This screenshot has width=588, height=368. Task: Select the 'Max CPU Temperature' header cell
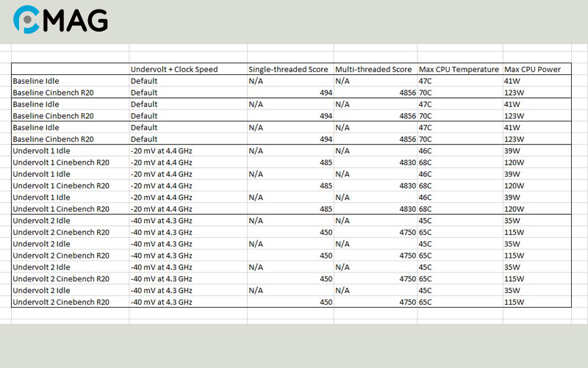pyautogui.click(x=459, y=69)
